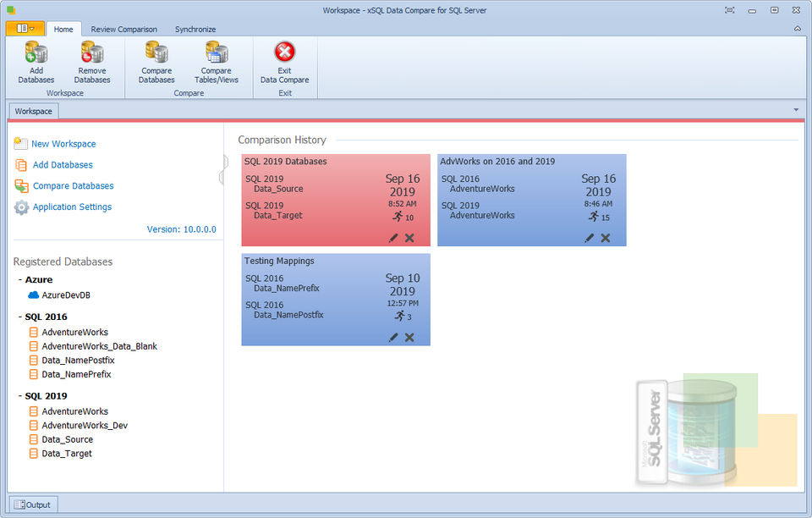Click the Application Settings gear icon
This screenshot has height=518, width=812.
(x=21, y=207)
